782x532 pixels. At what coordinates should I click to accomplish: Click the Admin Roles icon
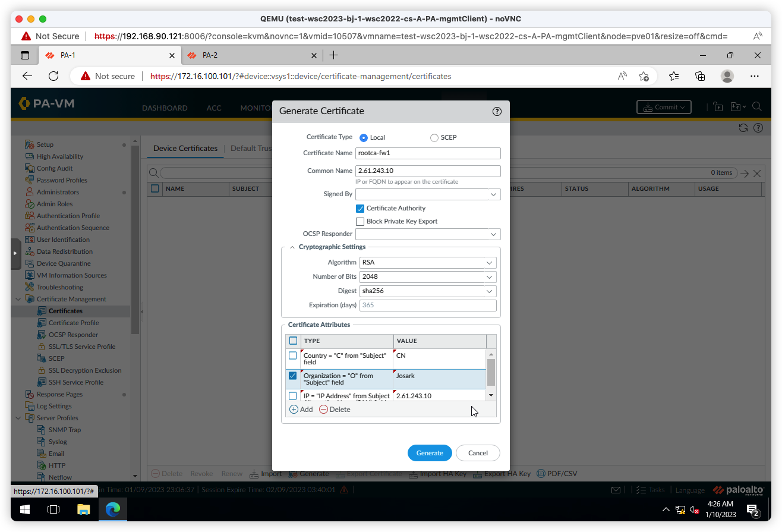pos(30,204)
